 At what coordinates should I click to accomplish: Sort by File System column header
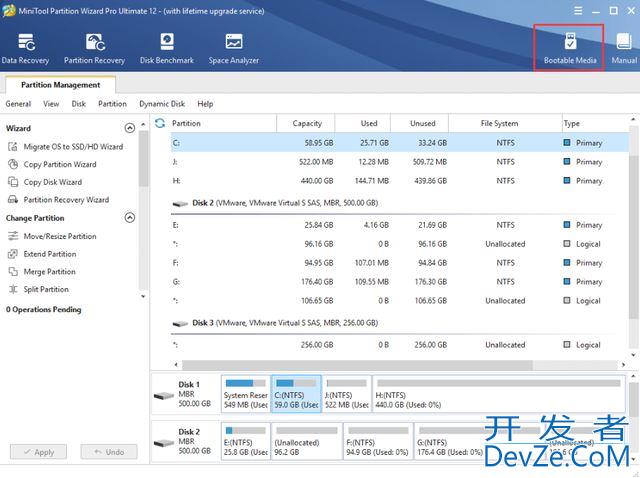[505, 123]
